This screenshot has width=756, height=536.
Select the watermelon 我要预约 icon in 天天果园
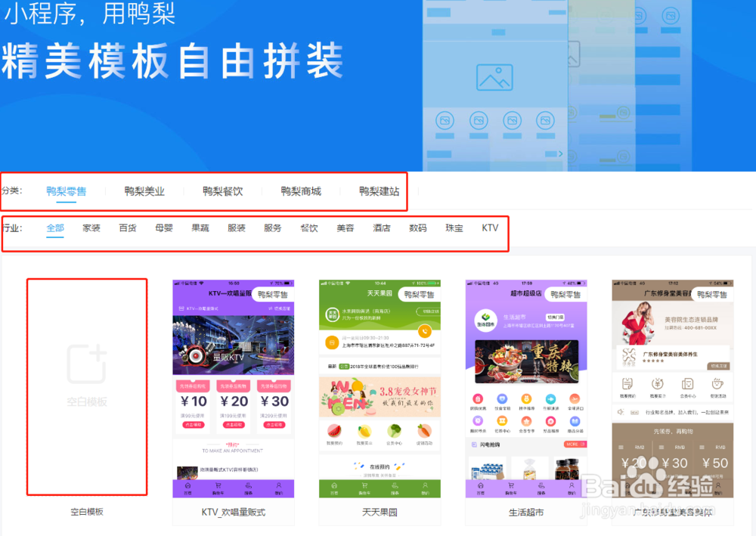tap(335, 430)
